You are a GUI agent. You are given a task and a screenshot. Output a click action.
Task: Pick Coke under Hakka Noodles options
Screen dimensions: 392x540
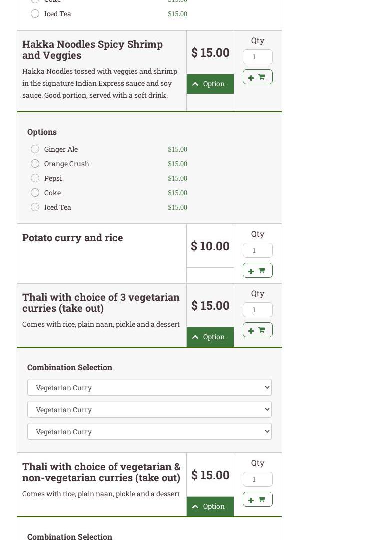pyautogui.click(x=35, y=193)
